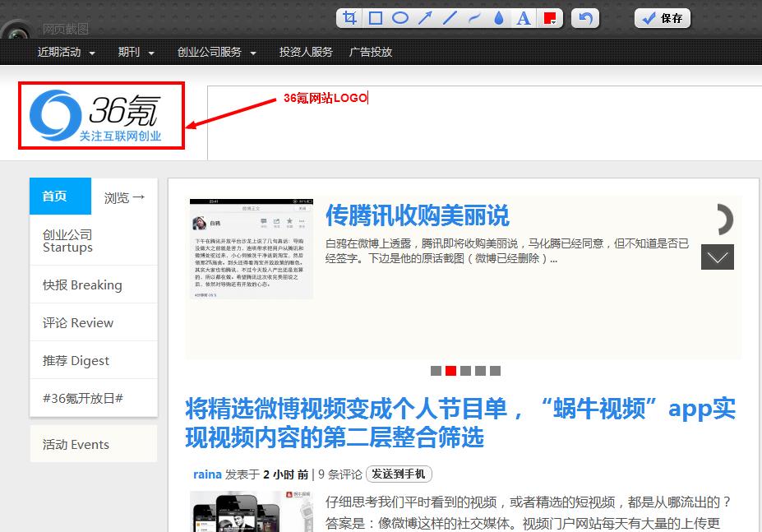Open 推荐 Digest category
This screenshot has height=532, width=762.
94,361
